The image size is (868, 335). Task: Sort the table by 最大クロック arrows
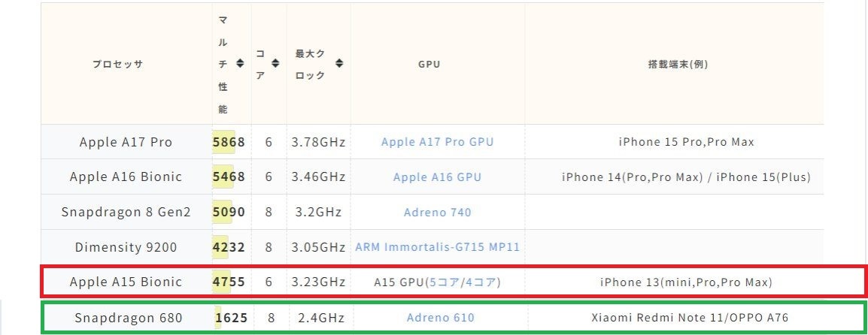340,64
